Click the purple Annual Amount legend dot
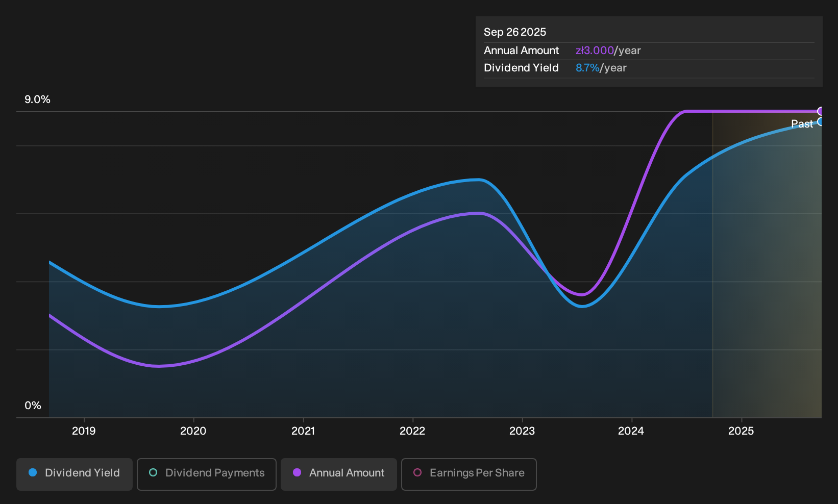838x504 pixels. point(297,473)
